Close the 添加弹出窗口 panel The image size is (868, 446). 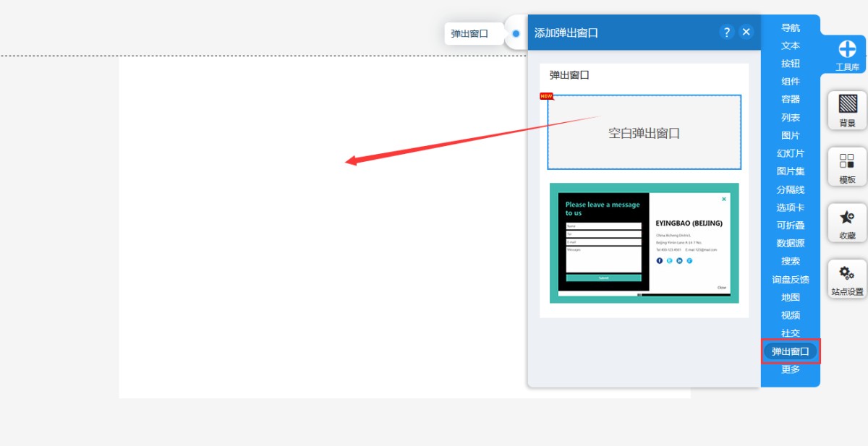(746, 32)
